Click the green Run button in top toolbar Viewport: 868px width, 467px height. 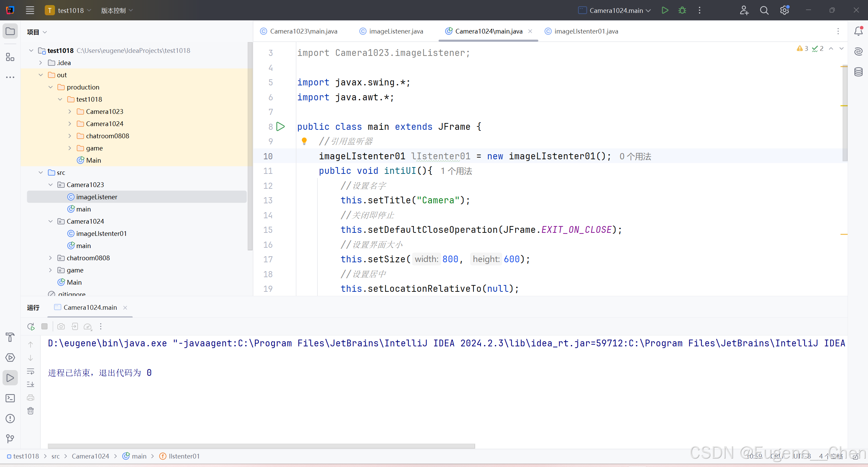coord(665,10)
